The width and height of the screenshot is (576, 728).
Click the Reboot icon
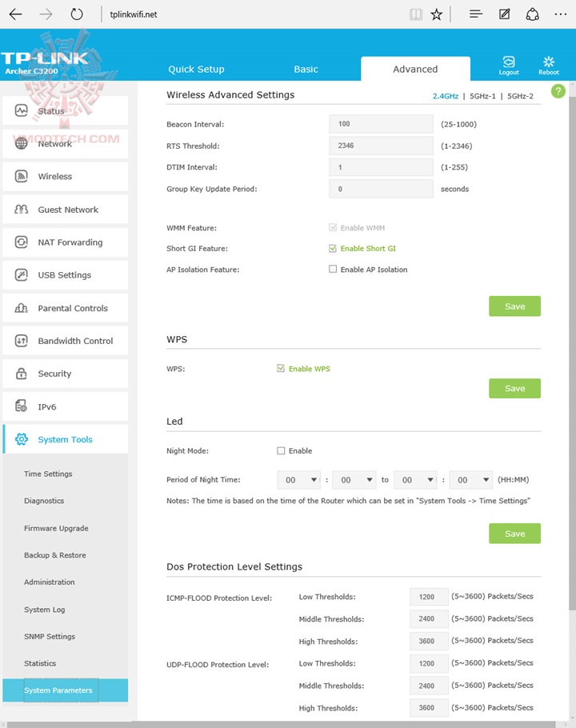pyautogui.click(x=549, y=62)
